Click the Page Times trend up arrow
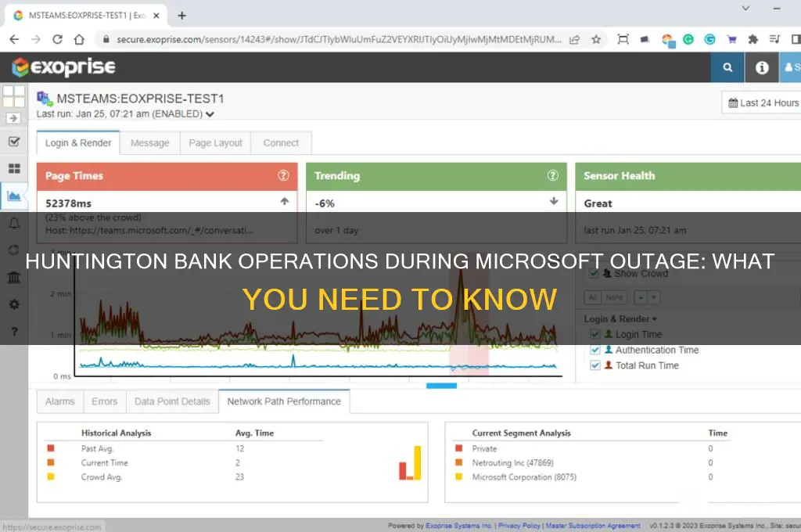Screen dimensions: 801x532 click(285, 201)
